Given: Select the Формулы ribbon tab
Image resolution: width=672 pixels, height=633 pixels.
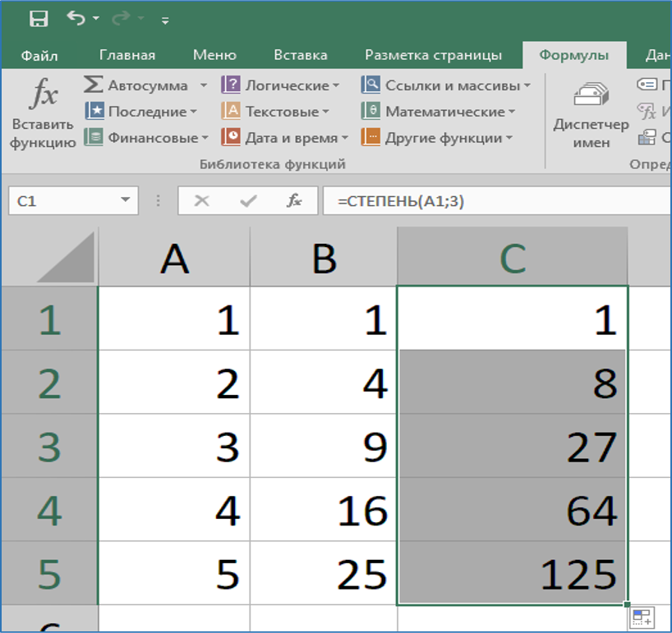Looking at the screenshot, I should click(x=574, y=55).
